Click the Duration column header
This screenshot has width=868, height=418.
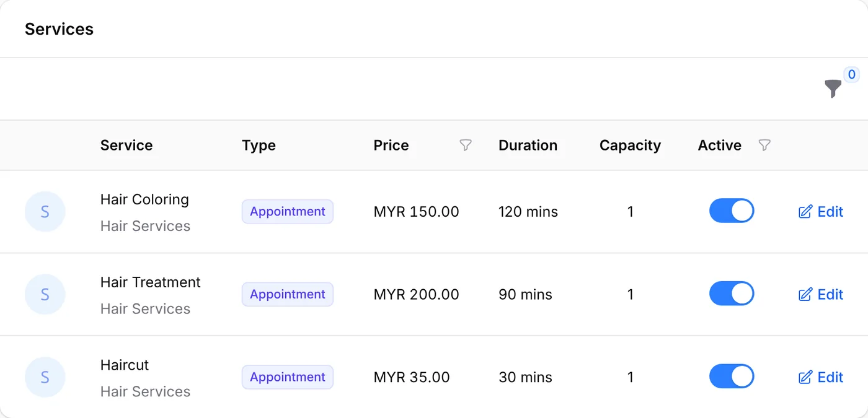point(528,146)
